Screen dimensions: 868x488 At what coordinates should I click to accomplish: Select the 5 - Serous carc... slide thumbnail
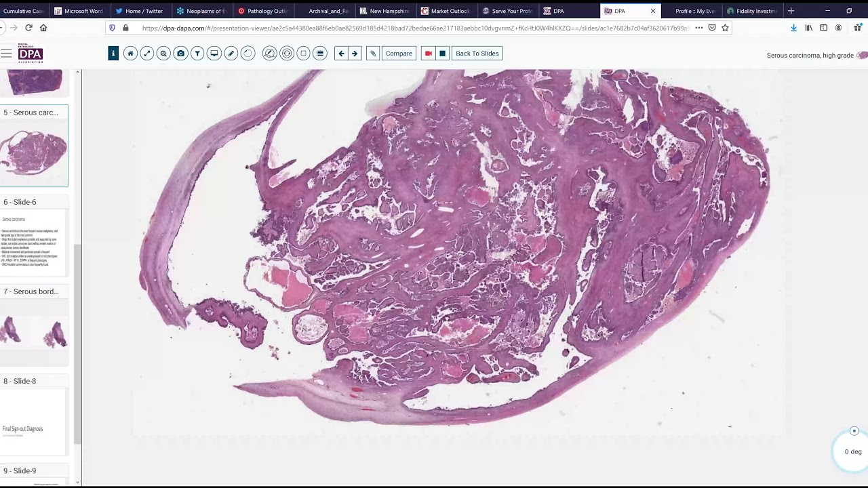point(35,146)
